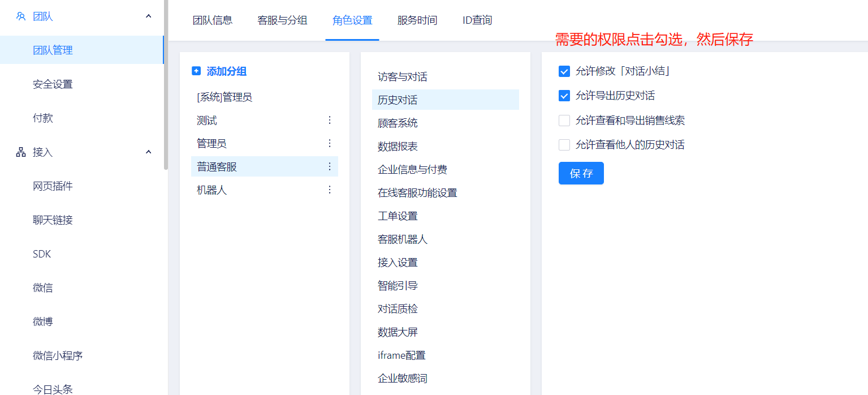Open the 服务时间 tab
Screen dimensions: 868x395
417,20
